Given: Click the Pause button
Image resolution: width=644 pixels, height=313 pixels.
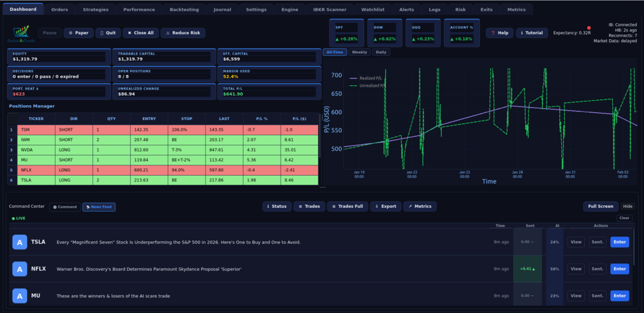Looking at the screenshot, I should click(50, 33).
